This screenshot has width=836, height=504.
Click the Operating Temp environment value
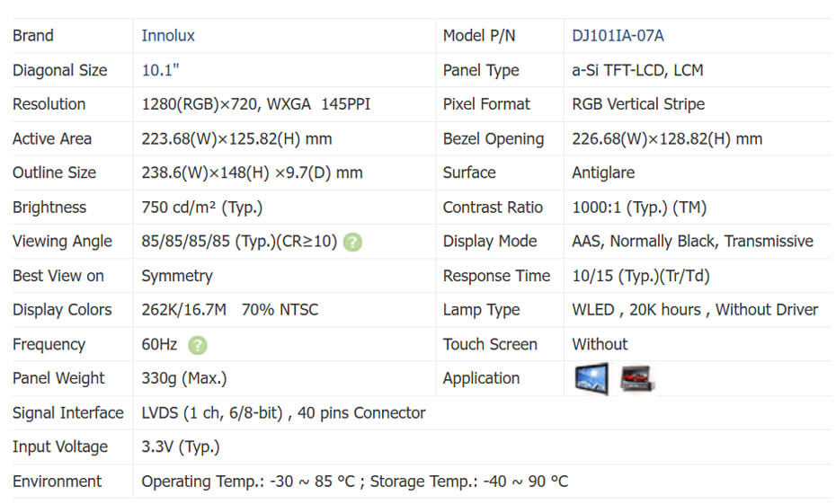tap(354, 482)
